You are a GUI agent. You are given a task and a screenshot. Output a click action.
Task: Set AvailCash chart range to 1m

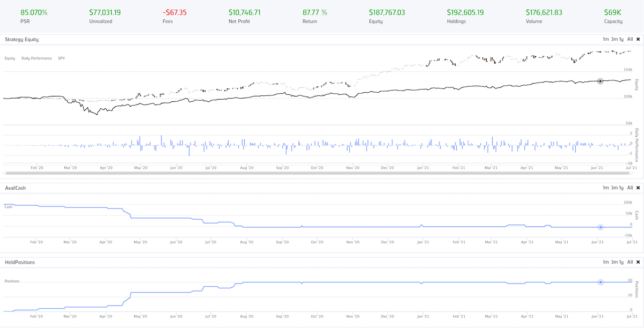[x=605, y=188]
